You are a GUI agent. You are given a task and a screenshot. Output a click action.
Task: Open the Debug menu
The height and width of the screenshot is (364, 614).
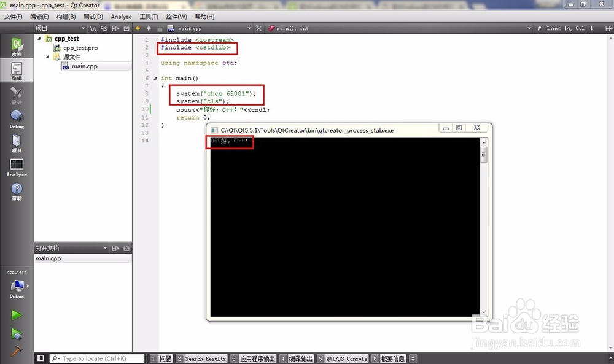(93, 17)
